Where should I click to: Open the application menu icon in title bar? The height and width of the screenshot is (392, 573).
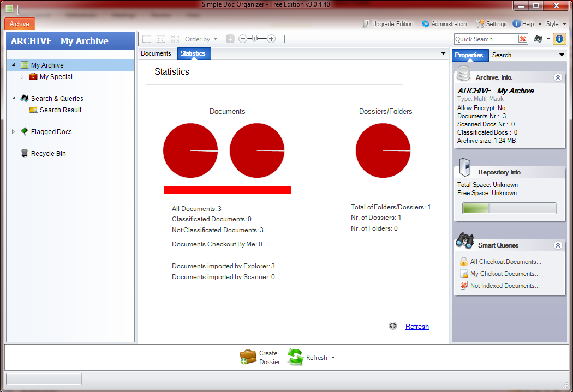pyautogui.click(x=9, y=9)
